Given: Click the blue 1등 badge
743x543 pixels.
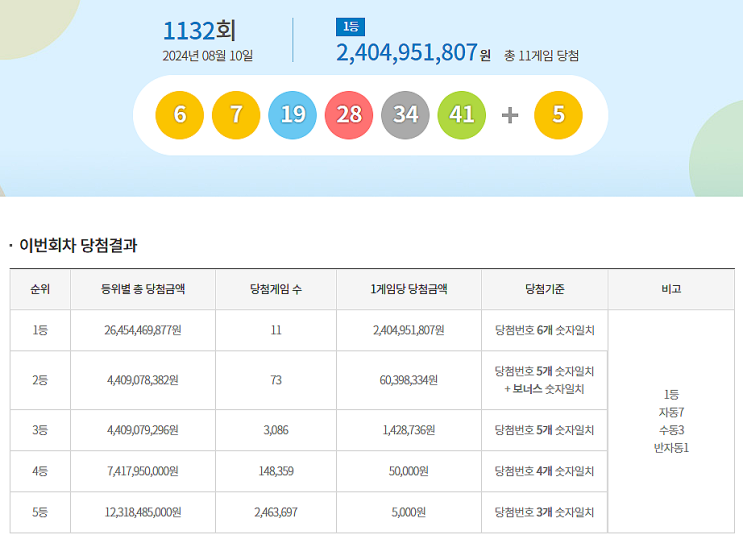Looking at the screenshot, I should click(x=350, y=27).
